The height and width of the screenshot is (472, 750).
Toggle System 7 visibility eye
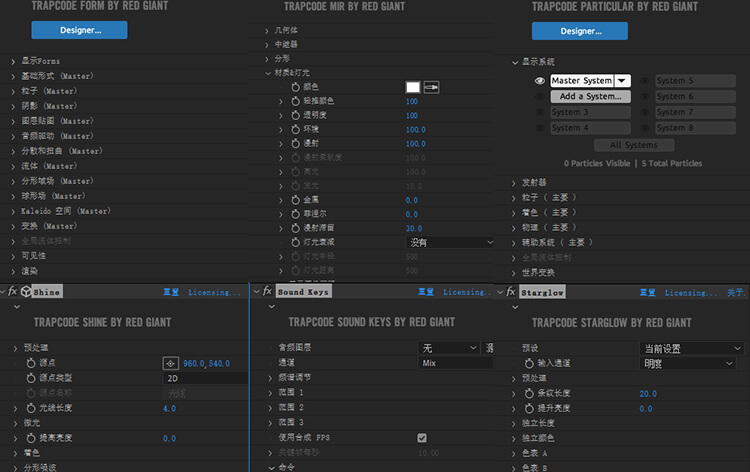coord(645,112)
